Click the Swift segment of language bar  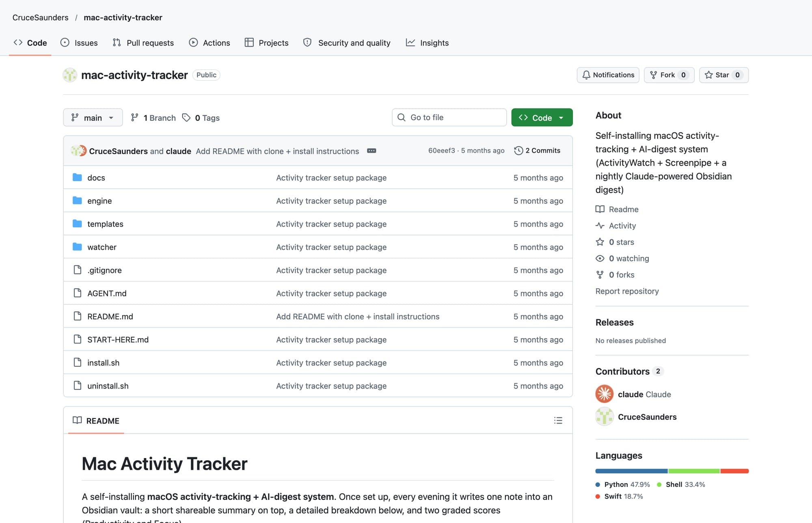tap(734, 471)
